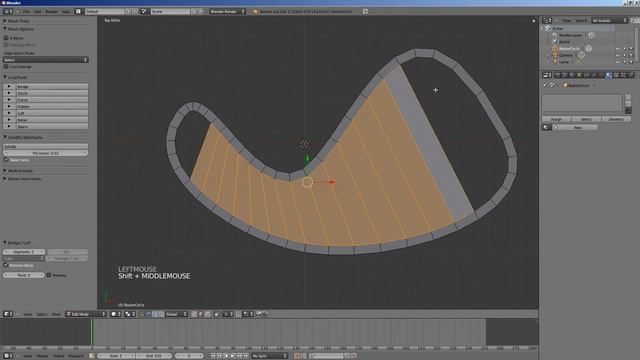Click the 3D view editor type icon
Screen dimensions: 640x360
pos(7,314)
